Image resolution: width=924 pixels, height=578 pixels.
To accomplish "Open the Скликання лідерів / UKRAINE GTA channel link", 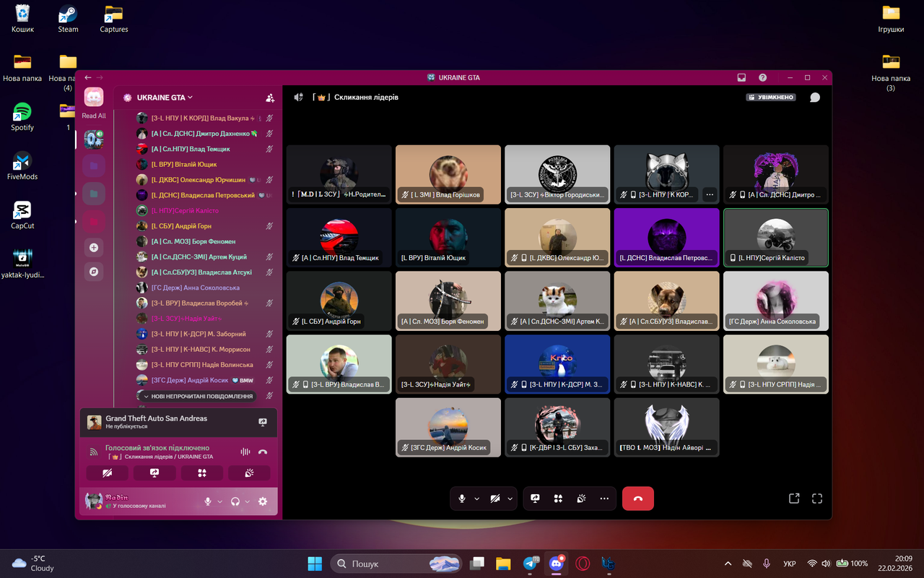I will pos(160,457).
